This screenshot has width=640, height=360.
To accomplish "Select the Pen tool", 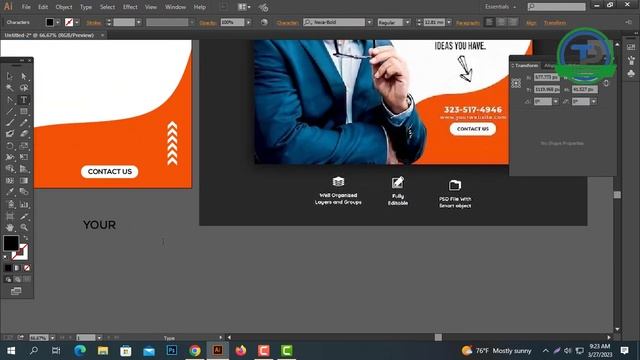I will coord(10,100).
